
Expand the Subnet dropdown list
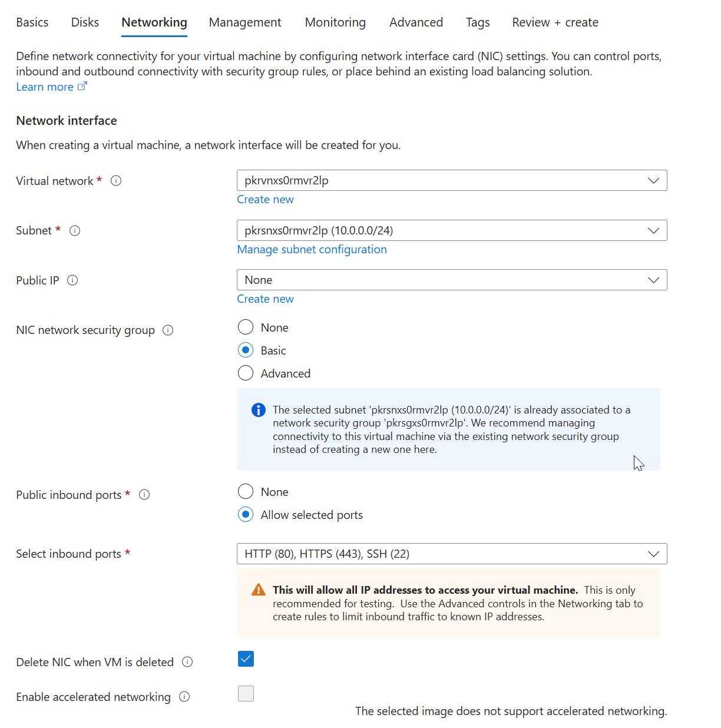(451, 231)
